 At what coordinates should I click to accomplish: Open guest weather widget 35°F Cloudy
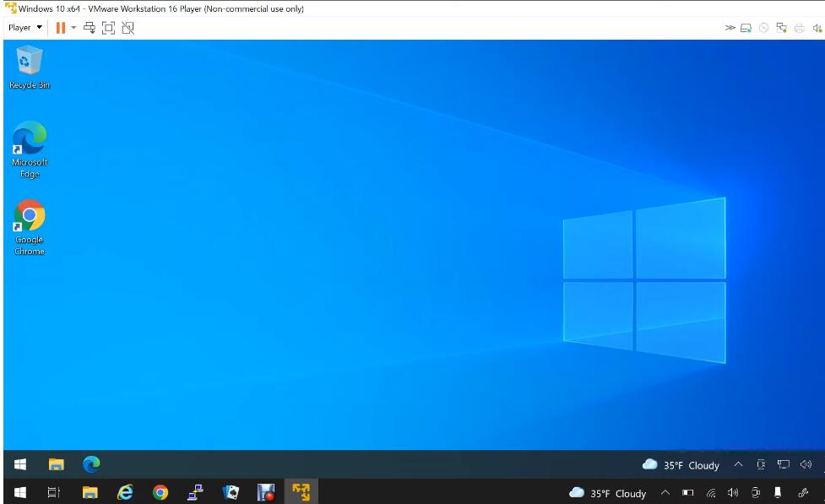(681, 465)
